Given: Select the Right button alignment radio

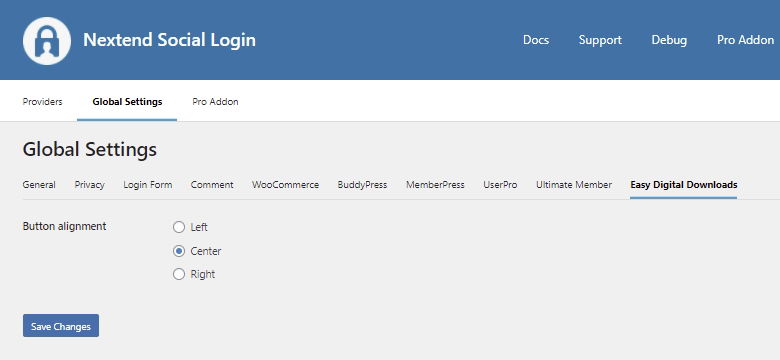Looking at the screenshot, I should pyautogui.click(x=179, y=274).
